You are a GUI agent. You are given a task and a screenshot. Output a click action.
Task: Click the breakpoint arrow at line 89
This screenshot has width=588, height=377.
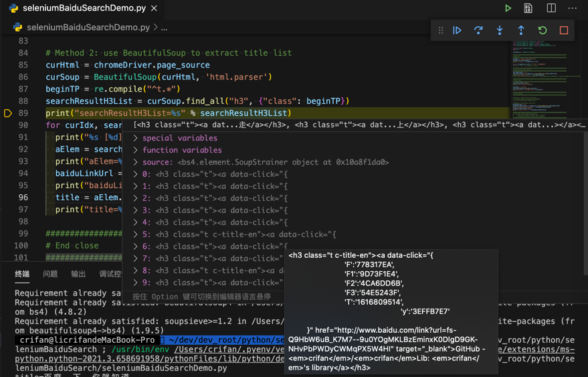tap(8, 113)
